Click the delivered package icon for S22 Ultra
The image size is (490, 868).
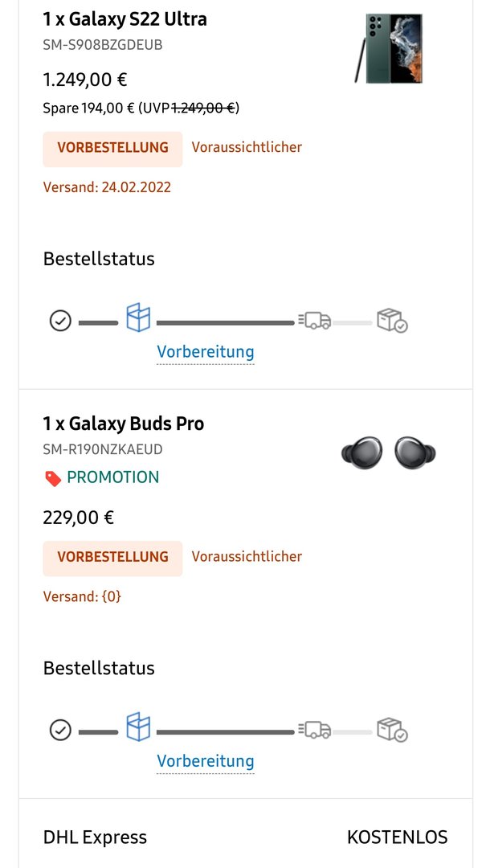point(392,321)
